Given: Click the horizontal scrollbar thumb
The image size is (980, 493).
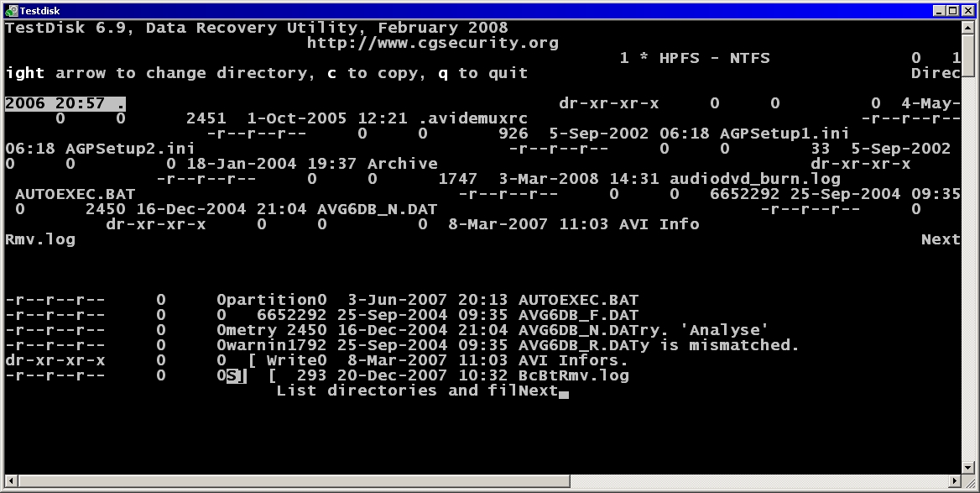Looking at the screenshot, I should click(294, 480).
